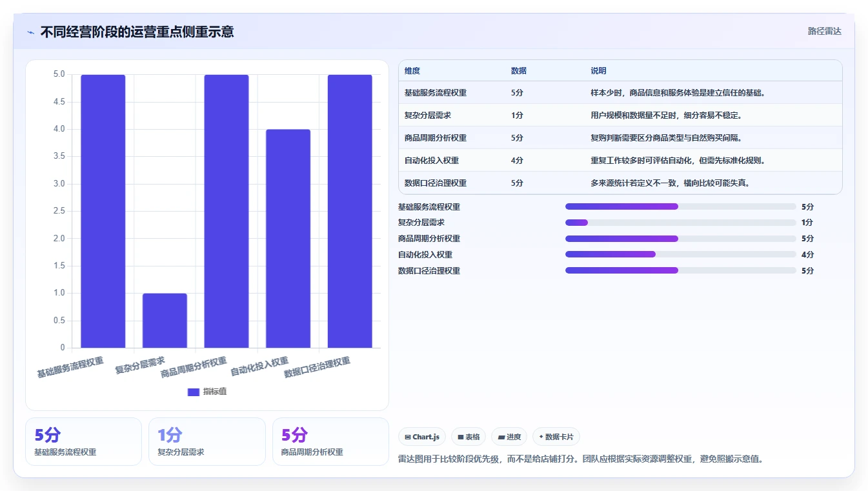
Task: Click the 路径雷达 label in the header
Action: point(824,31)
